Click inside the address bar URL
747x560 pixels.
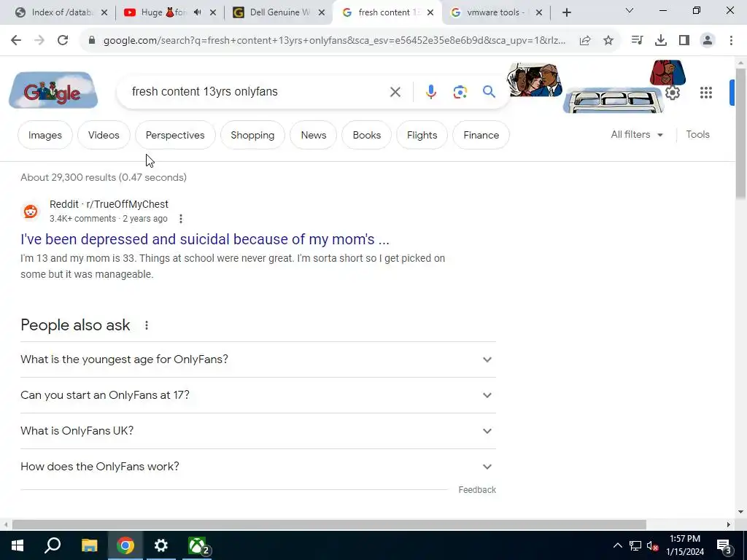334,41
